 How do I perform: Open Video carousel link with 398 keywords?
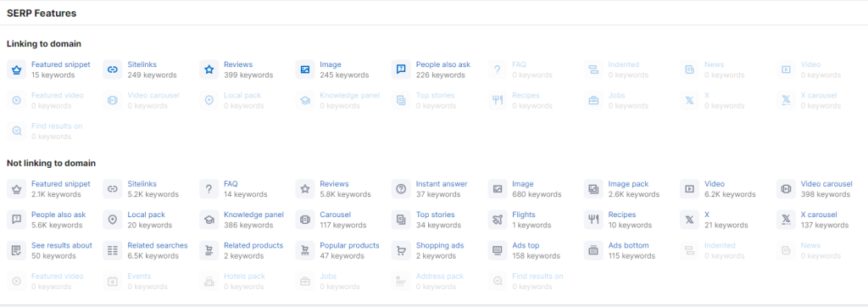(826, 183)
